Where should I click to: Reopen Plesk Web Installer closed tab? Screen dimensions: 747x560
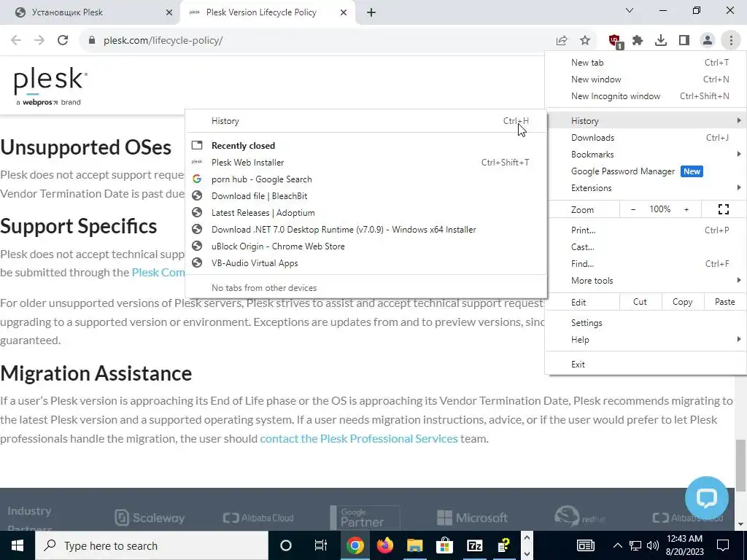(366, 163)
